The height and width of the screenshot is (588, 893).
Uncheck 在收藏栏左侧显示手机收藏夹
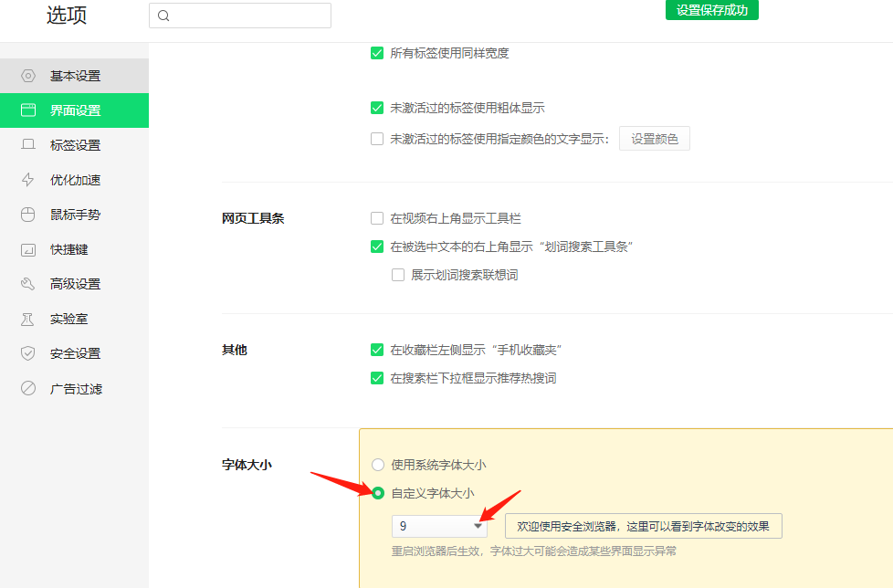click(377, 350)
